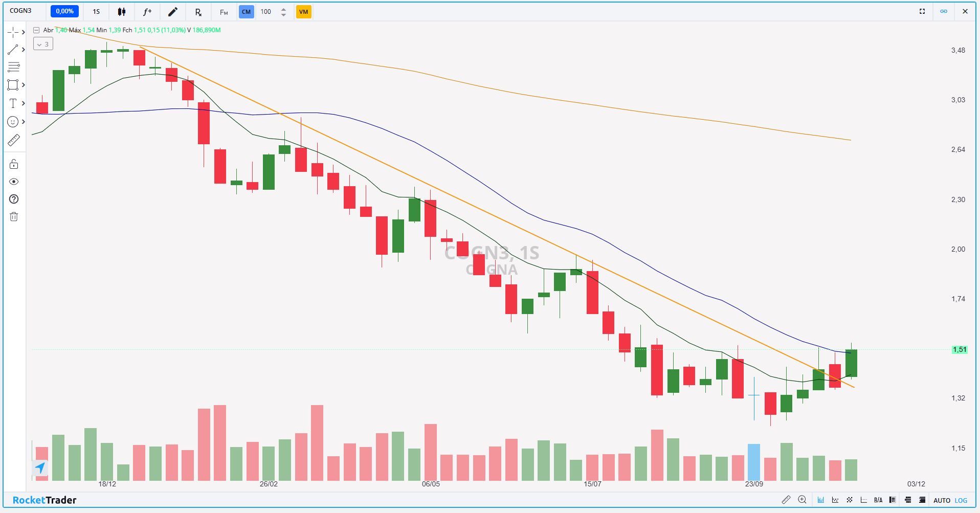
Task: Toggle the LOG scale option
Action: tap(961, 500)
